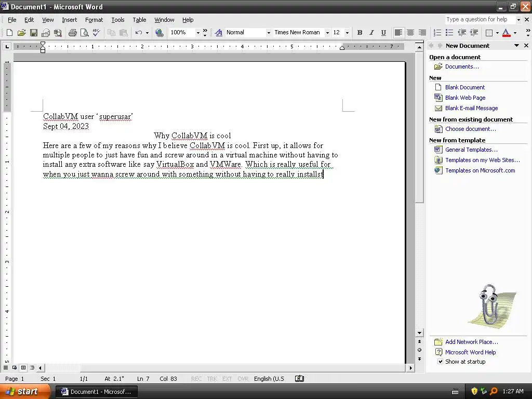Switch to Print Layout view icon
This screenshot has height=399, width=532.
click(x=23, y=368)
